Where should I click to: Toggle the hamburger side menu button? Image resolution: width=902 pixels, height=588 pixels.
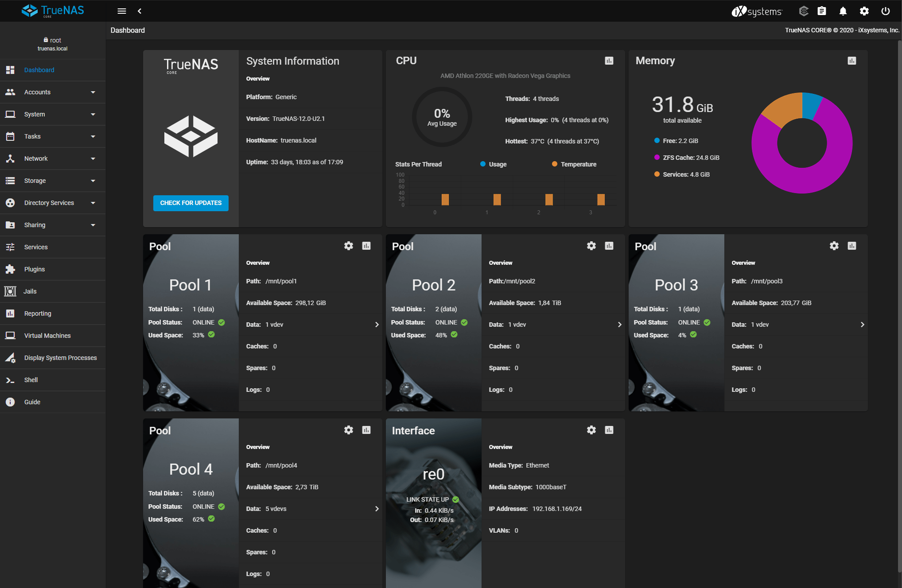click(x=122, y=11)
